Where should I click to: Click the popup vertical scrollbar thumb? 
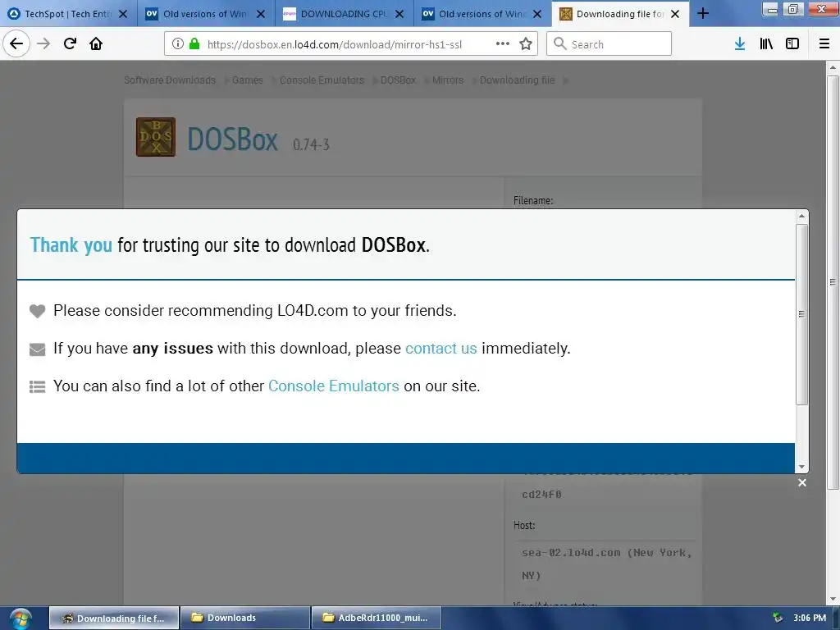801,314
